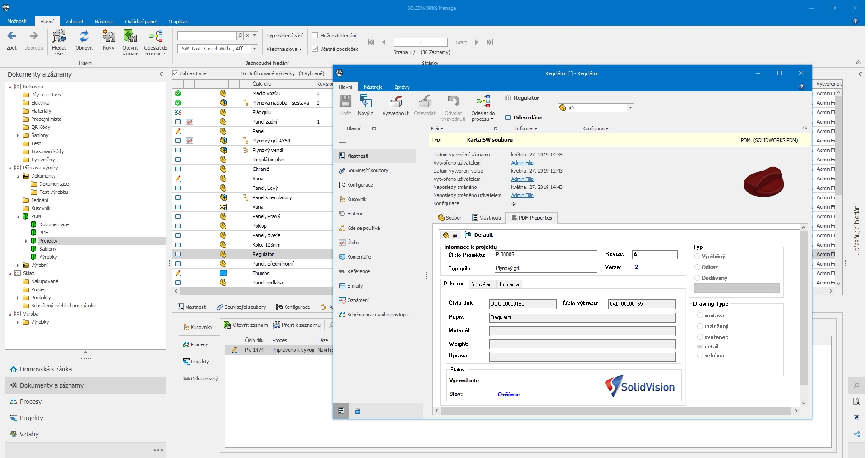Click the magnifier icon in search box

240,36
